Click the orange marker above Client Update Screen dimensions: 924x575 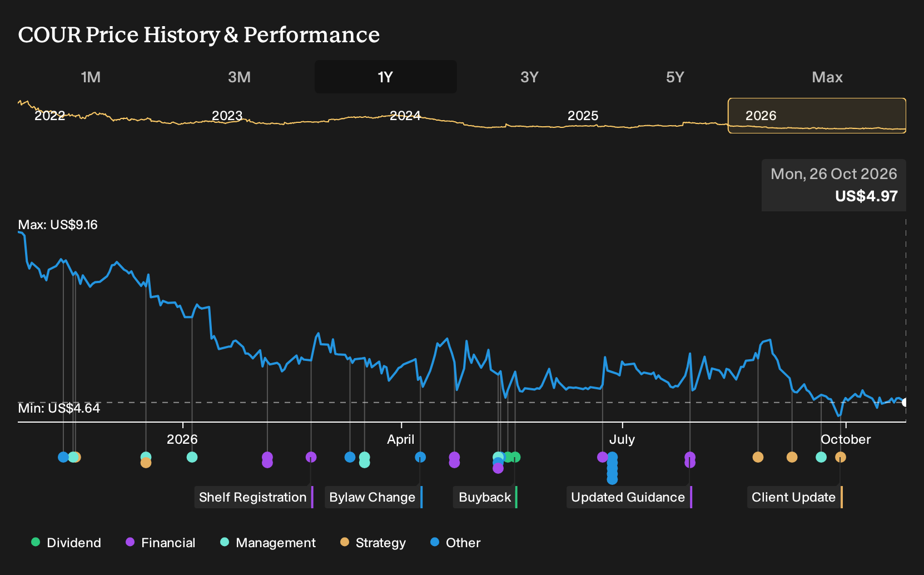[841, 457]
